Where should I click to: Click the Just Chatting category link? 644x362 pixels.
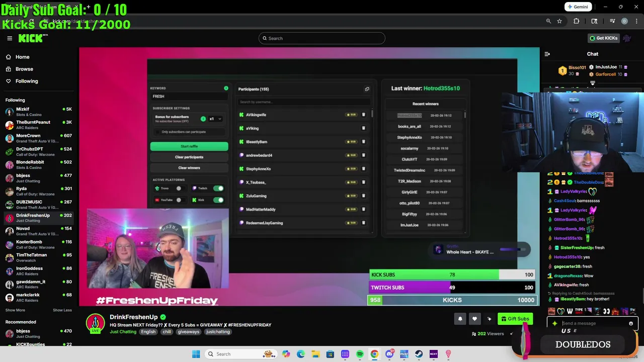[123, 332]
